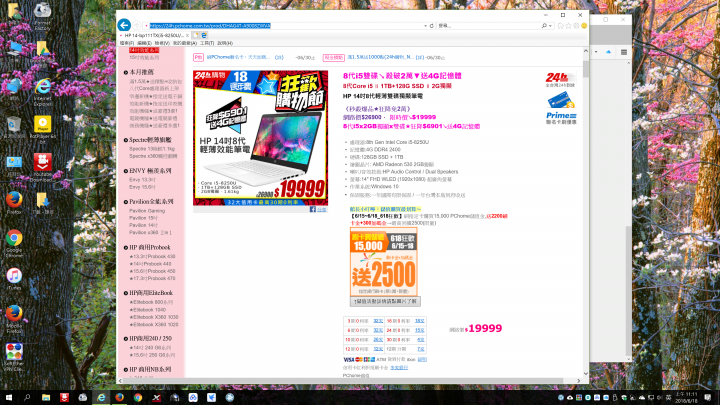Image resolution: width=720 pixels, height=405 pixels.
Task: Open ★Elitebook X360 1030 link
Action: [x=153, y=317]
